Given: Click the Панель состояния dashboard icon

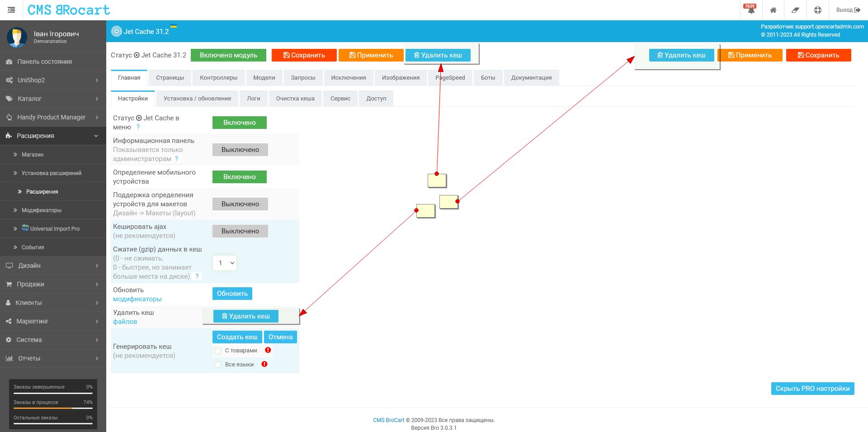Looking at the screenshot, I should pyautogui.click(x=9, y=62).
